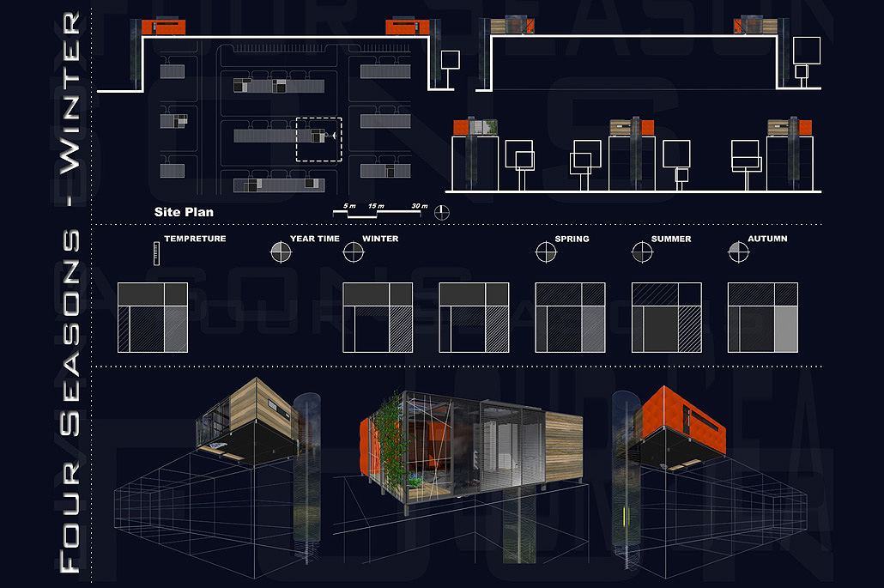This screenshot has height=588, width=884.
Task: Click the 5 m scale marking
Action: click(349, 206)
